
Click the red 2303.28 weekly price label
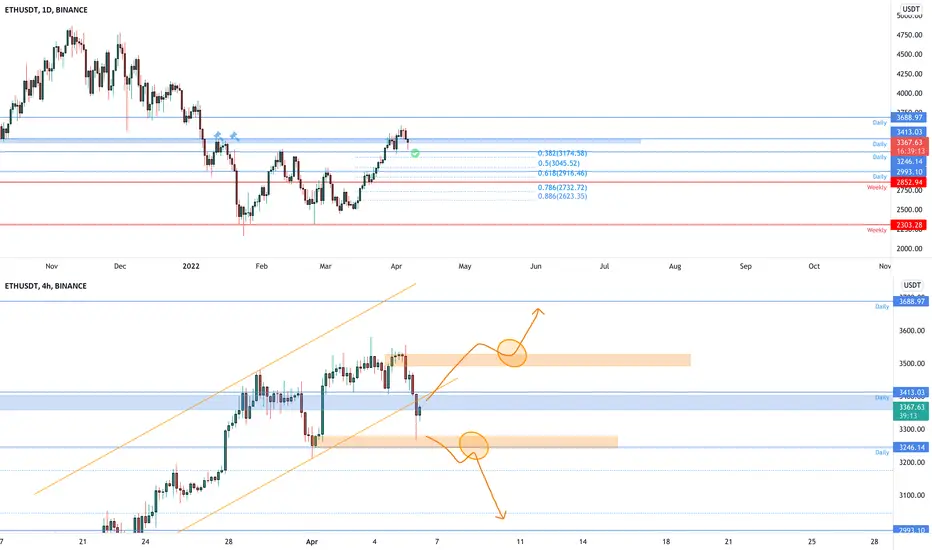click(x=909, y=225)
